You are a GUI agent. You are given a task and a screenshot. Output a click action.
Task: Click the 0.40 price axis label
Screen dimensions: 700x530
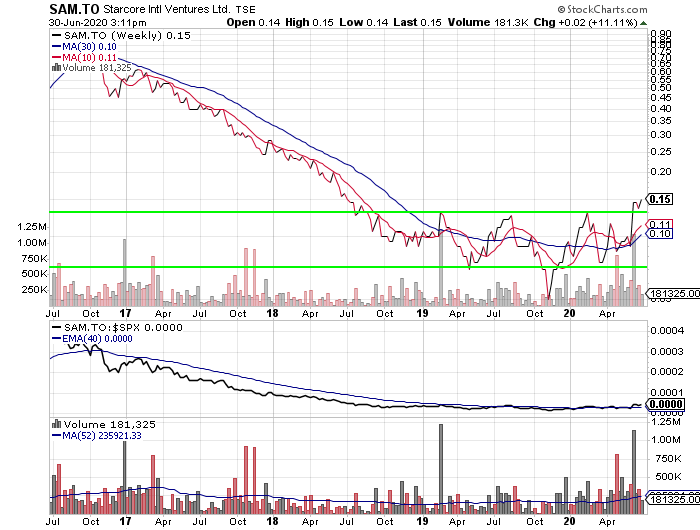[661, 109]
